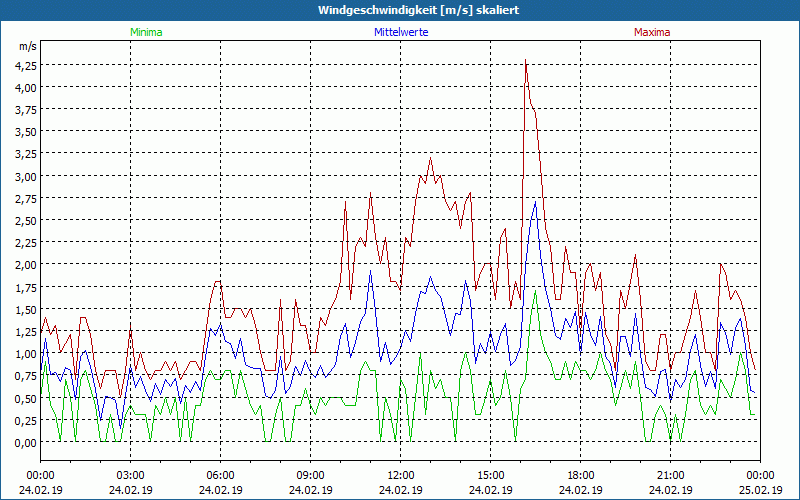Image resolution: width=800 pixels, height=500 pixels.
Task: Click the chart title Windgeschwindigkeit [m/s] skaliert
Action: (418, 10)
